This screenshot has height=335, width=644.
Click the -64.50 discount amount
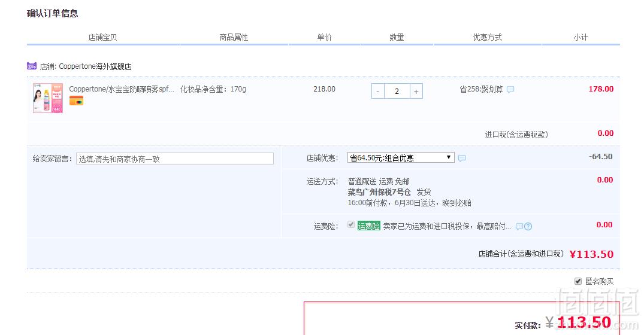coord(600,157)
